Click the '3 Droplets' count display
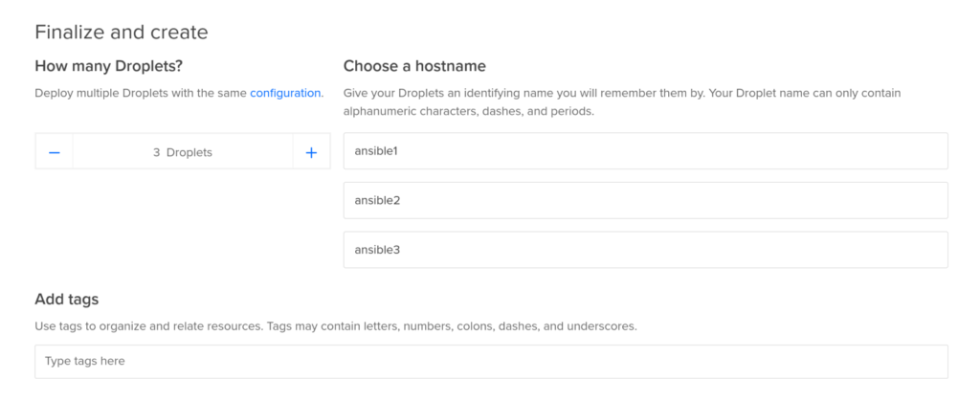This screenshot has height=402, width=980. pos(183,152)
